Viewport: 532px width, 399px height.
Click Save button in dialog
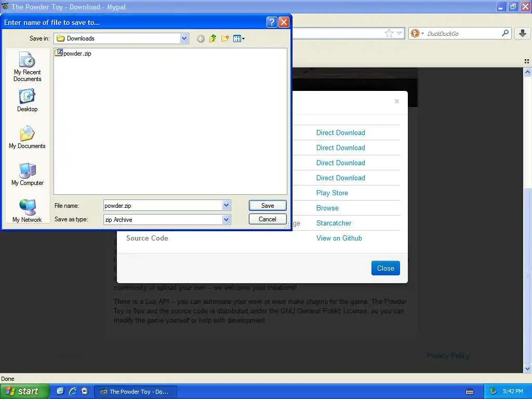pyautogui.click(x=268, y=205)
